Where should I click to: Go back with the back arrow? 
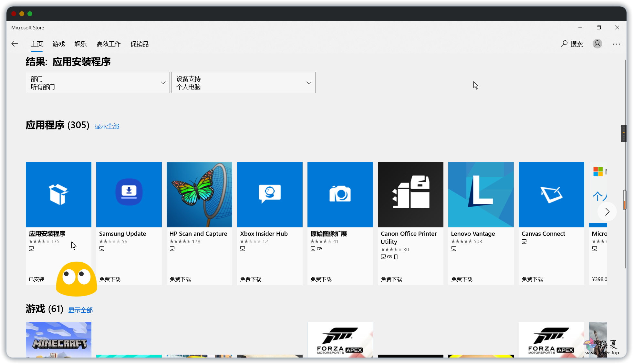click(15, 44)
